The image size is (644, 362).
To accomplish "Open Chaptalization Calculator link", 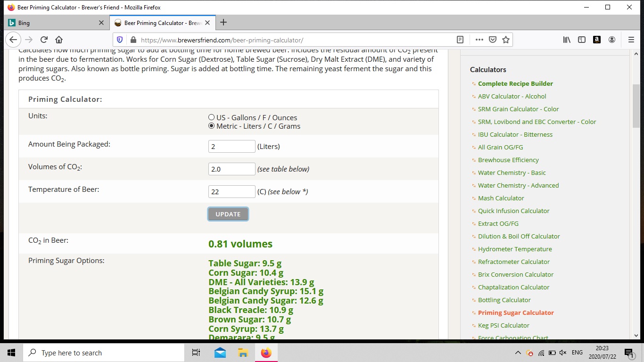I will (514, 287).
